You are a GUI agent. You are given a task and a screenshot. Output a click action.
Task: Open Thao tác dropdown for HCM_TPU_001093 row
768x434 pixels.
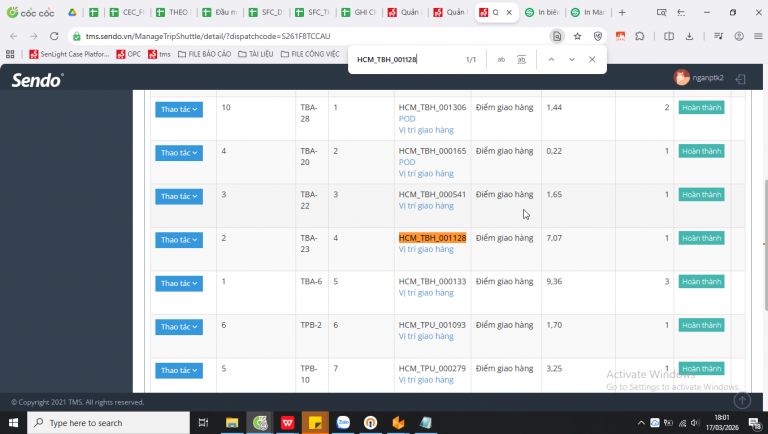[179, 327]
